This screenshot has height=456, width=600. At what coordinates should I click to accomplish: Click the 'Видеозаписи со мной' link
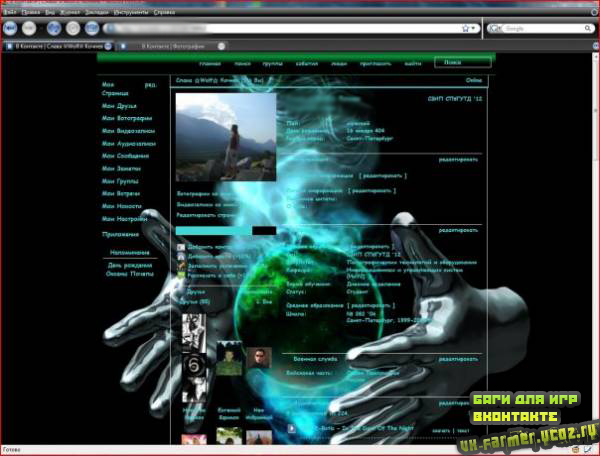point(207,205)
